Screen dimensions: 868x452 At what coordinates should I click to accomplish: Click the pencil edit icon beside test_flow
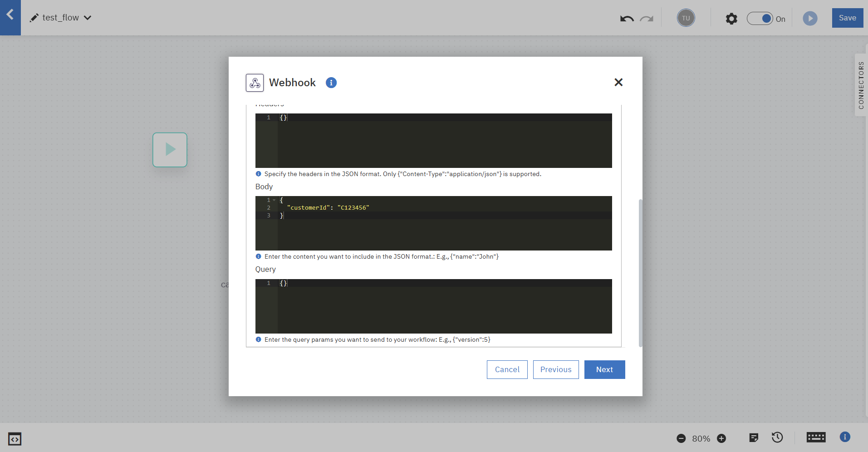[34, 18]
